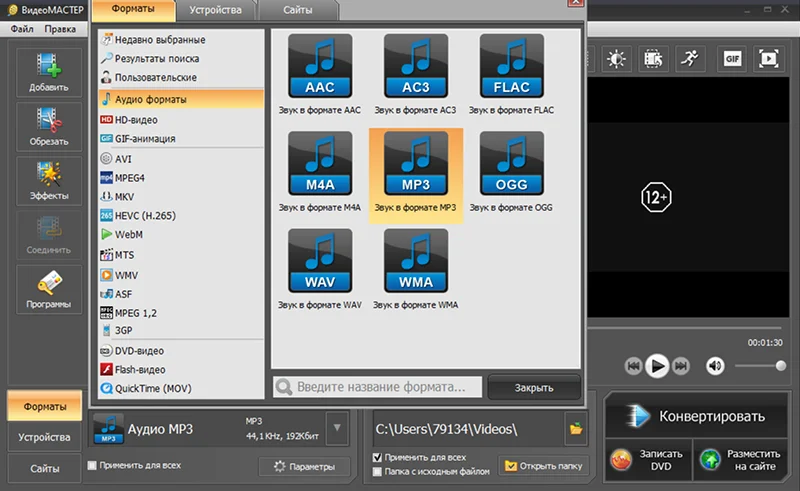Select MKV format category

(181, 197)
